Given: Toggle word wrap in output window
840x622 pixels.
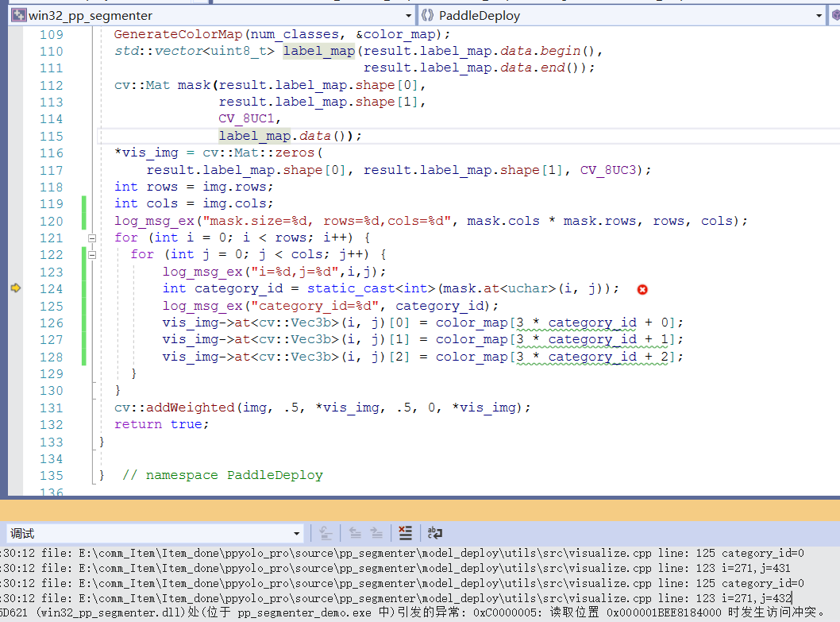Looking at the screenshot, I should pyautogui.click(x=434, y=533).
